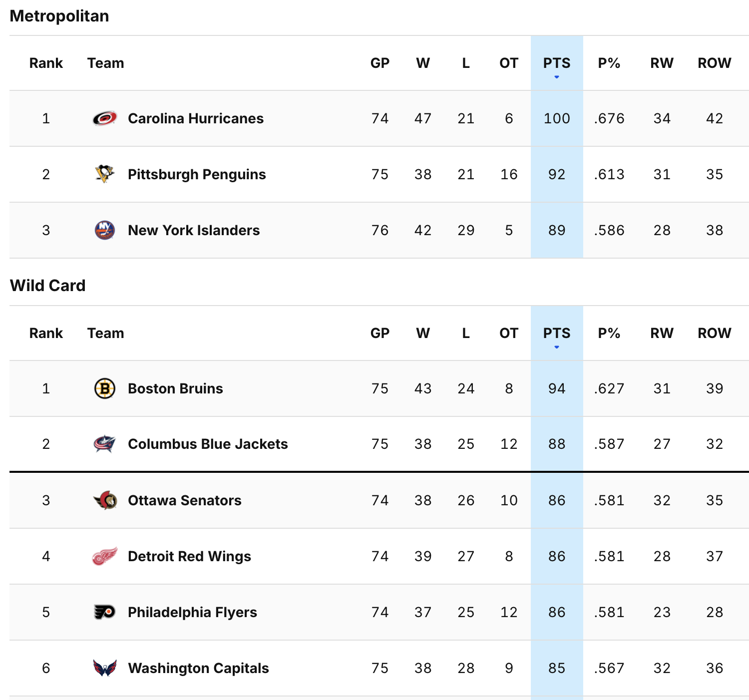Sort Metropolitan table by PTS column
This screenshot has width=749, height=700.
(x=557, y=63)
